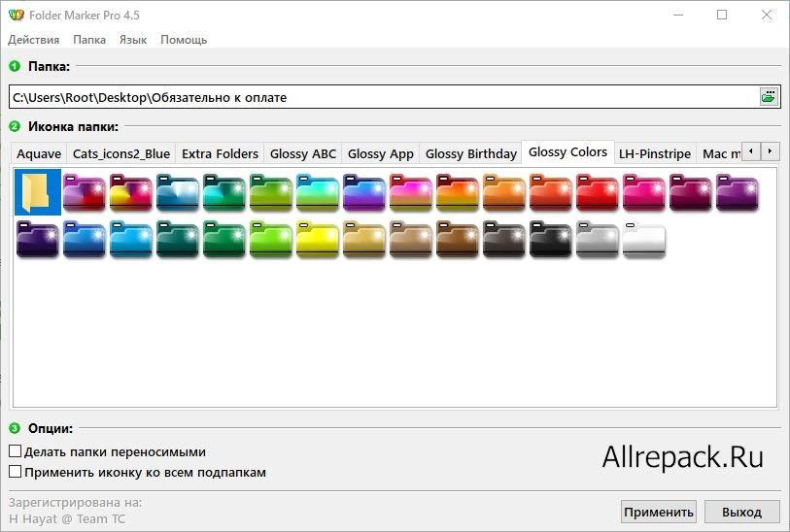The image size is (790, 532).
Task: Pick the dark indigo folder in second row
Action: coord(37,239)
